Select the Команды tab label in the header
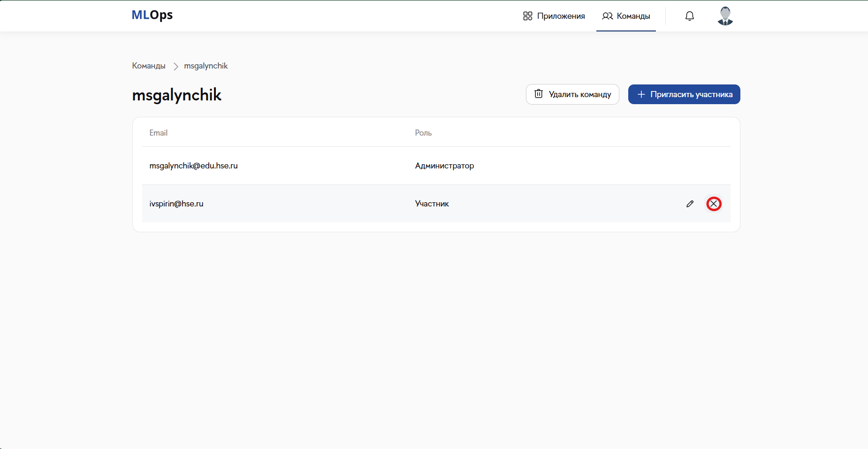The width and height of the screenshot is (868, 449). tap(633, 16)
